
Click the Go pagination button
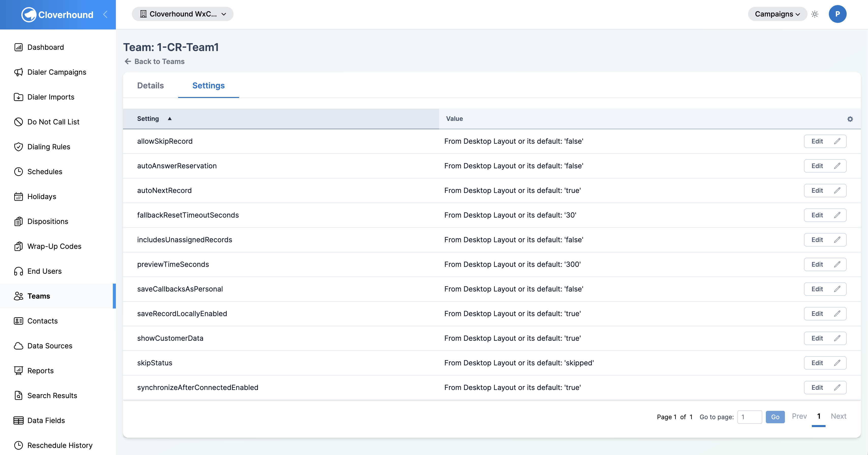coord(775,417)
